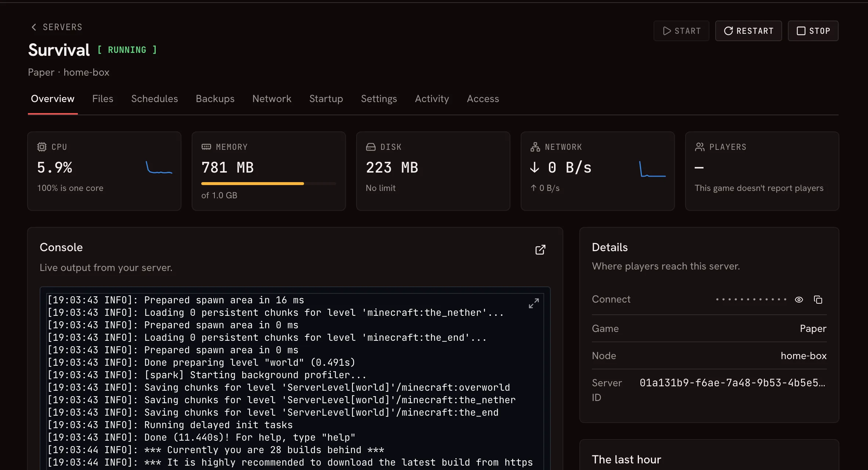The image size is (868, 470).
Task: Click the Players people icon
Action: pos(700,147)
